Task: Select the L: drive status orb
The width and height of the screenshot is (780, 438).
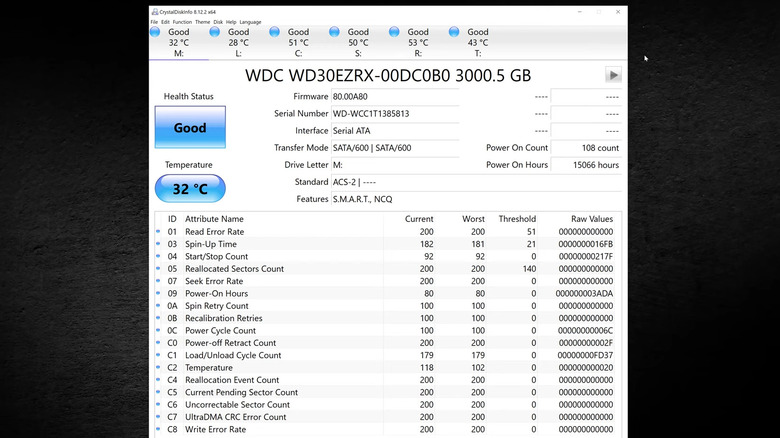Action: (x=215, y=33)
